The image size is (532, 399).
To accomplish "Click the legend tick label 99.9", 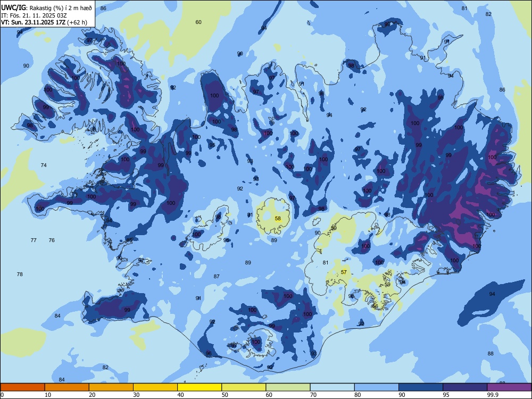I will (x=493, y=395).
